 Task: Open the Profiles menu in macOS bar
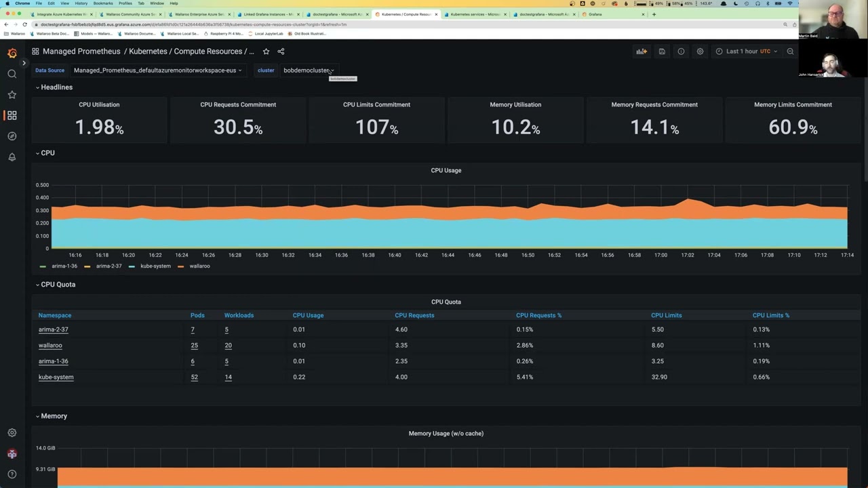point(125,3)
